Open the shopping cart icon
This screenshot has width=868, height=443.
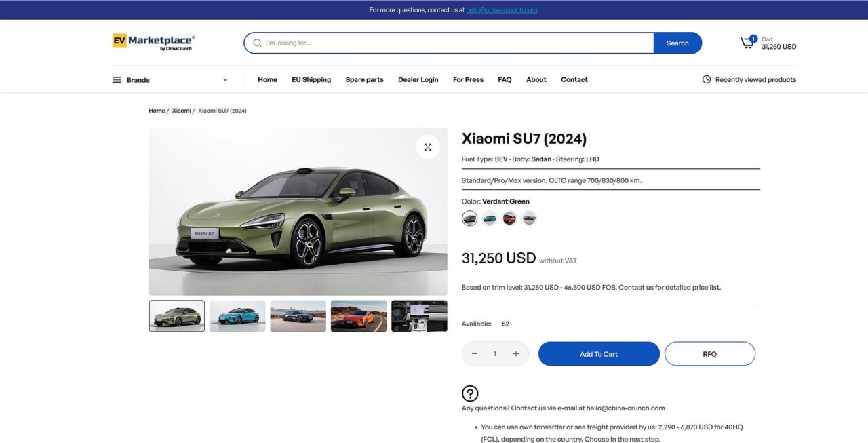[747, 43]
